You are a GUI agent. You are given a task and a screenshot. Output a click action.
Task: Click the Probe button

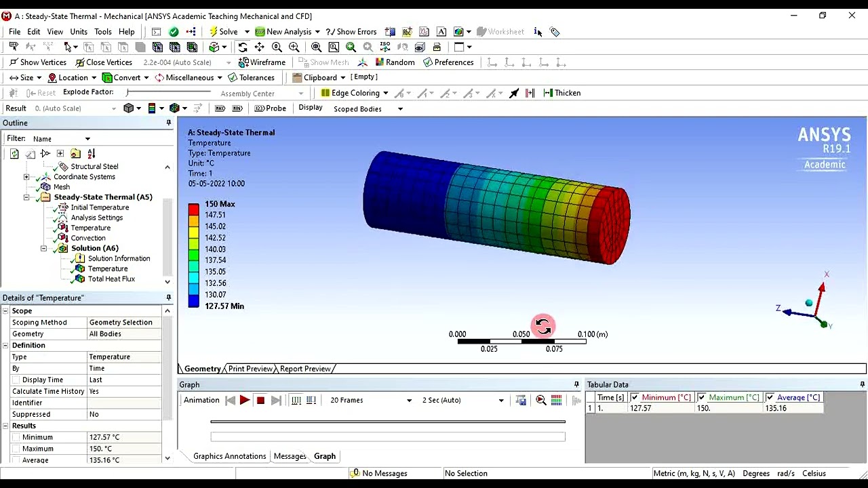pyautogui.click(x=270, y=108)
